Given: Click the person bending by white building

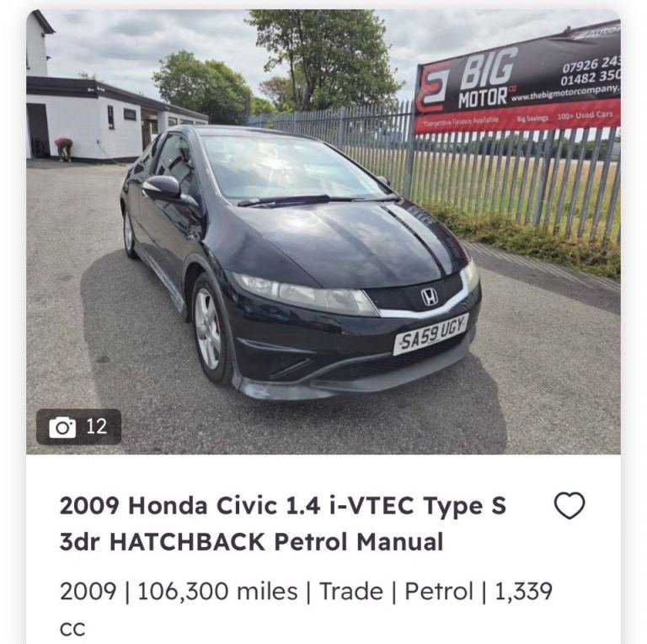Looking at the screenshot, I should pyautogui.click(x=64, y=149).
